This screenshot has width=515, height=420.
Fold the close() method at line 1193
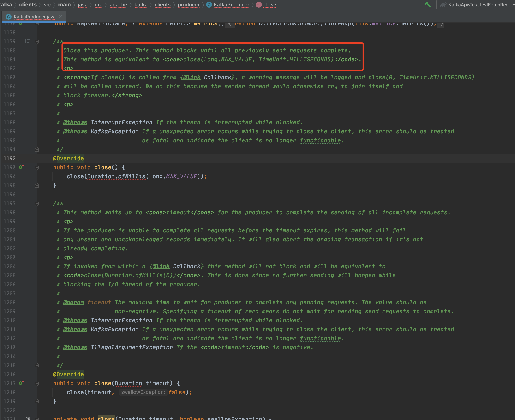pyautogui.click(x=37, y=167)
